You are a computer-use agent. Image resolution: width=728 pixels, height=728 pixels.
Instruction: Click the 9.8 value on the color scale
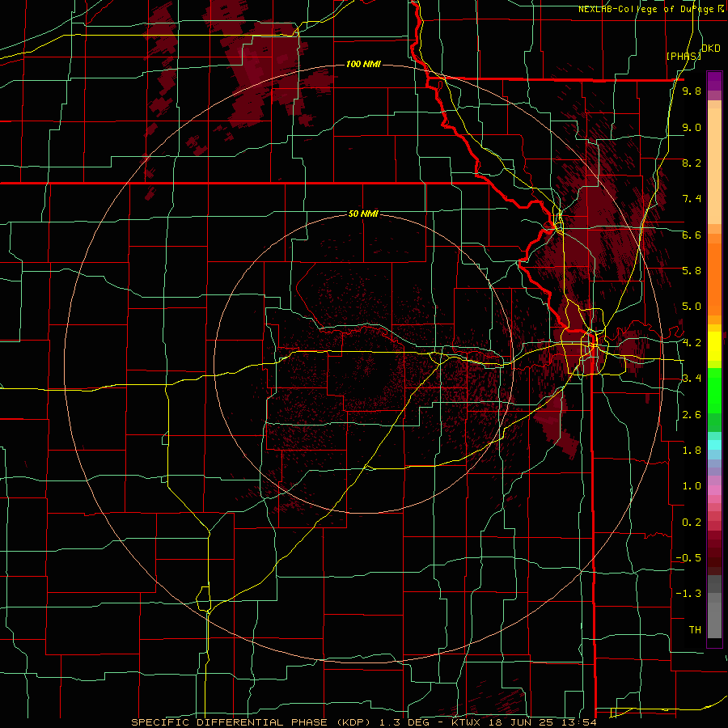(692, 91)
